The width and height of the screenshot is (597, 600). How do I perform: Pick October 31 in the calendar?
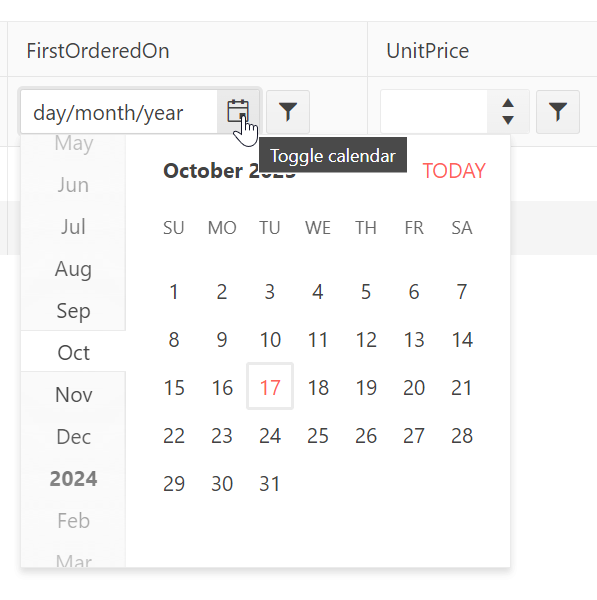[270, 483]
